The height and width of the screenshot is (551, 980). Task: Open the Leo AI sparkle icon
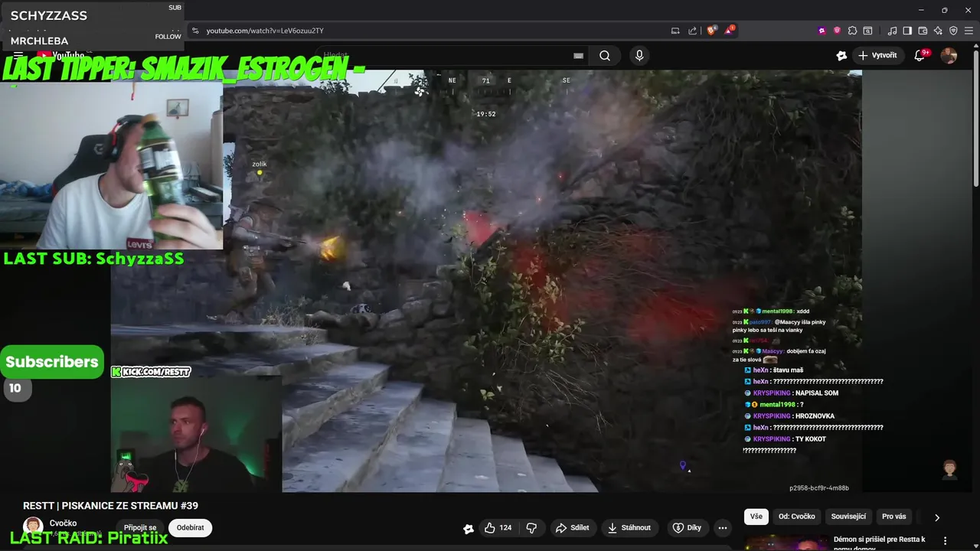pos(938,31)
